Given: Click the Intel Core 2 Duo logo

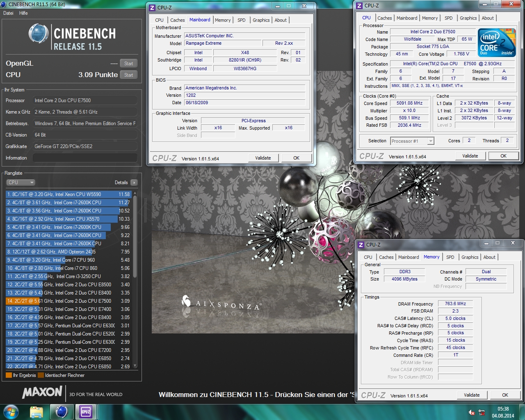Looking at the screenshot, I should coord(496,43).
